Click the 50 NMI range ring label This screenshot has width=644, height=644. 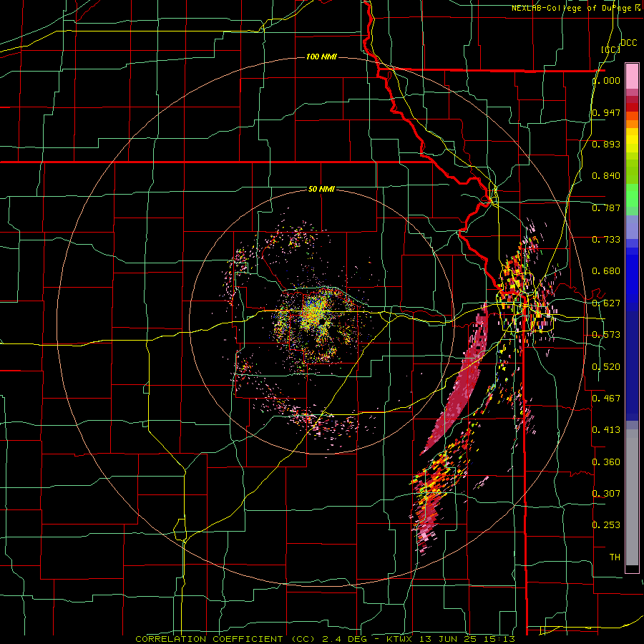(x=321, y=189)
